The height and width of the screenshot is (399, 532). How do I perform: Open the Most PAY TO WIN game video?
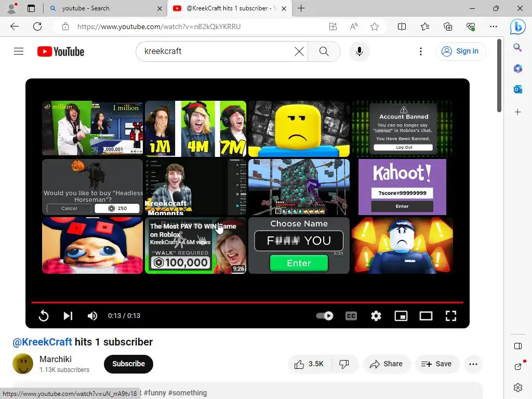click(196, 245)
